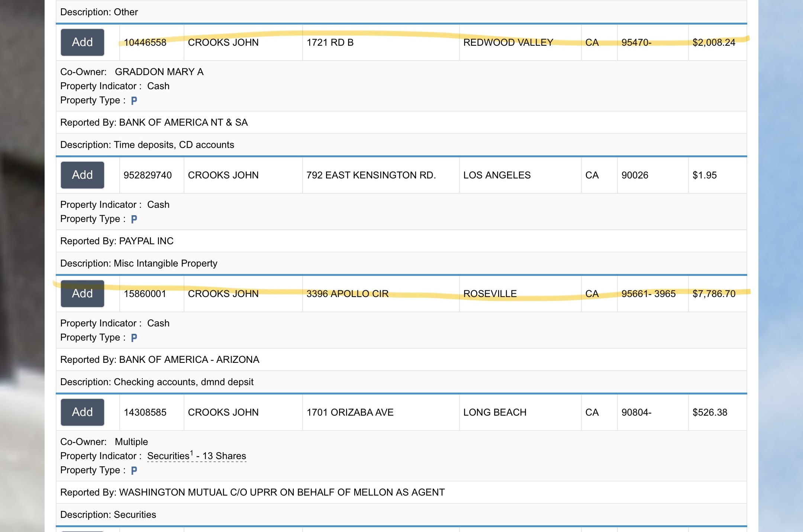Screen dimensions: 803x532
Task: Select city LONG BEACH
Action: pyautogui.click(x=495, y=413)
